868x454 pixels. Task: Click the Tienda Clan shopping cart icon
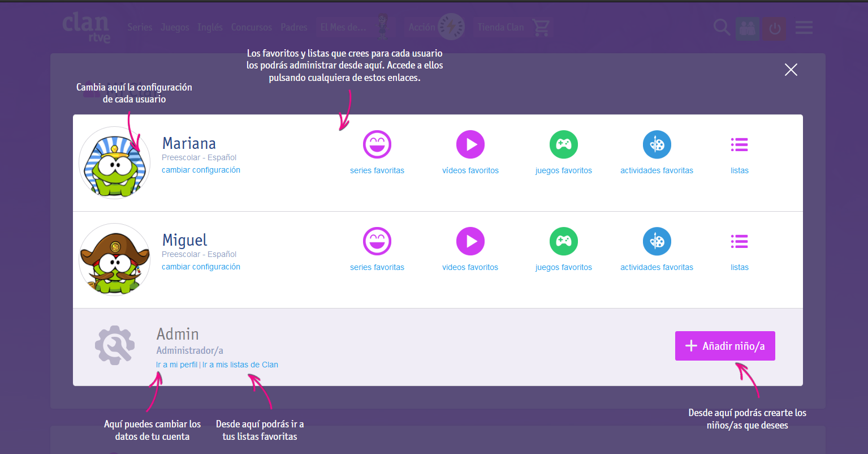point(541,27)
